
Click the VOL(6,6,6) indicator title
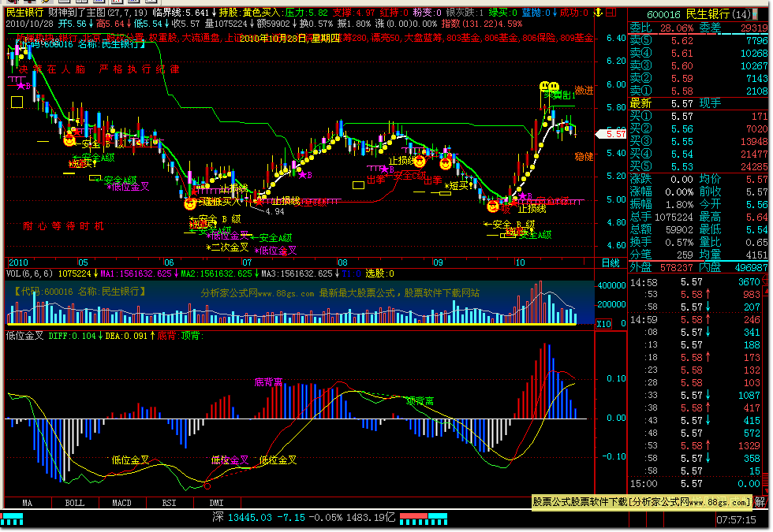click(x=30, y=273)
